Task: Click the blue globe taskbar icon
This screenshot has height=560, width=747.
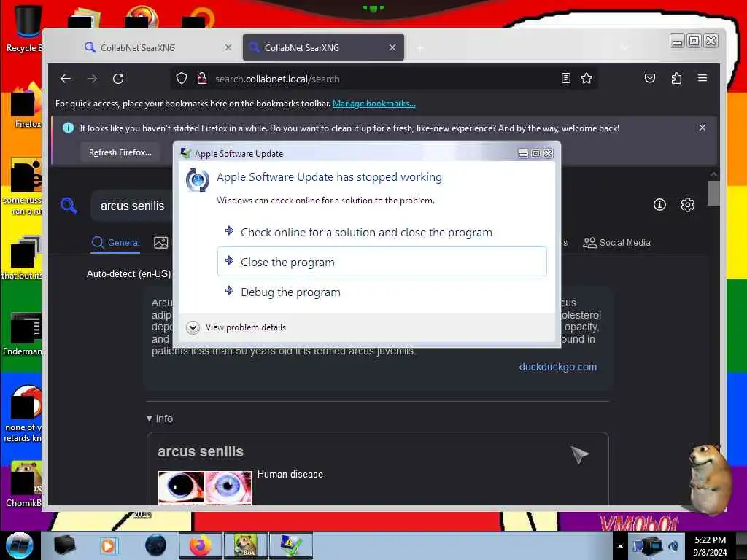Action: pyautogui.click(x=155, y=545)
